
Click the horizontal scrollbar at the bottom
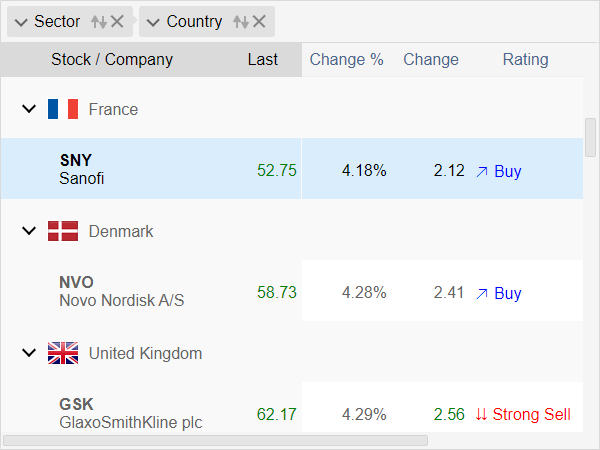click(215, 440)
